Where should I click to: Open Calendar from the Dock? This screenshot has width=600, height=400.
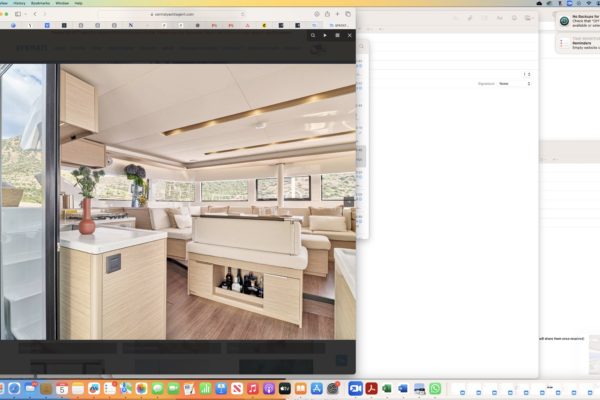(x=62, y=389)
